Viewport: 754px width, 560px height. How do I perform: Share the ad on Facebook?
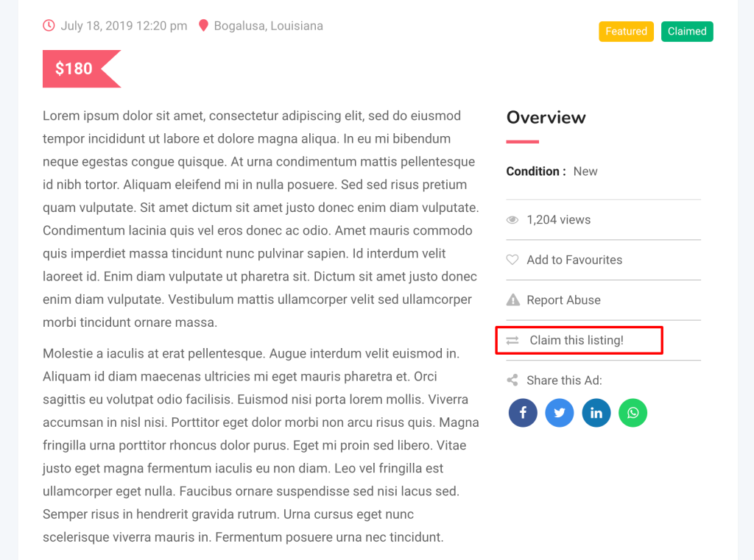point(523,412)
